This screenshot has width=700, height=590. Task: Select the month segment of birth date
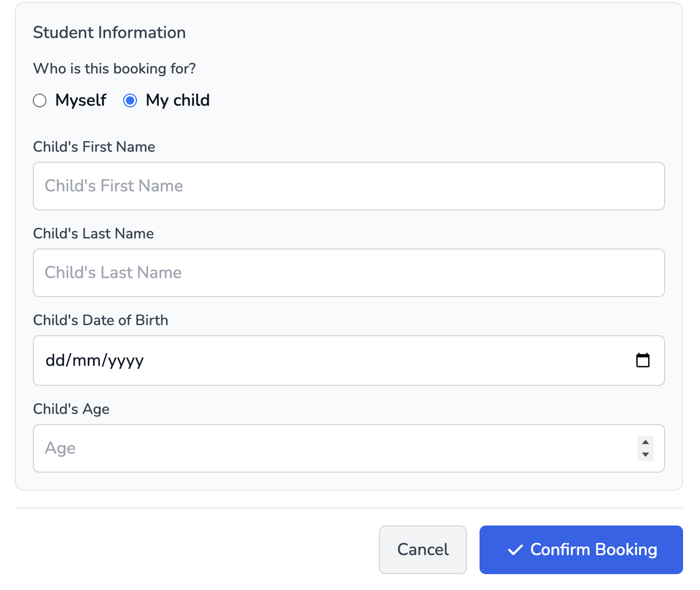click(87, 361)
